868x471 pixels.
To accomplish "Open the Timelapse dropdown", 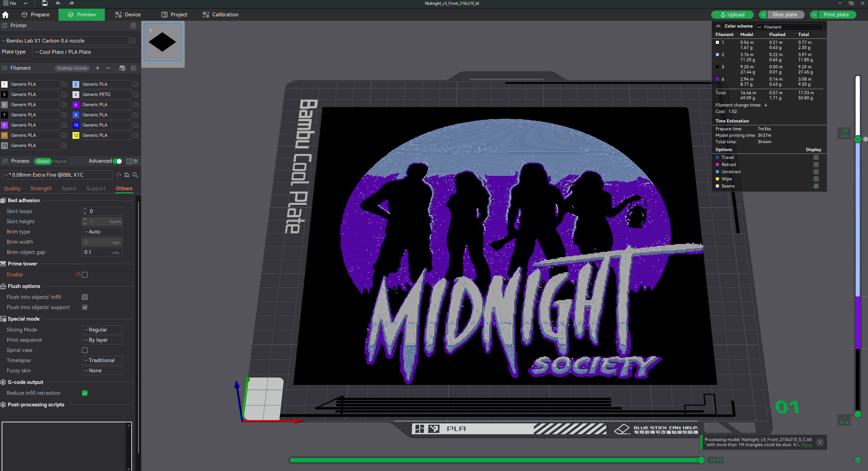I will click(101, 360).
